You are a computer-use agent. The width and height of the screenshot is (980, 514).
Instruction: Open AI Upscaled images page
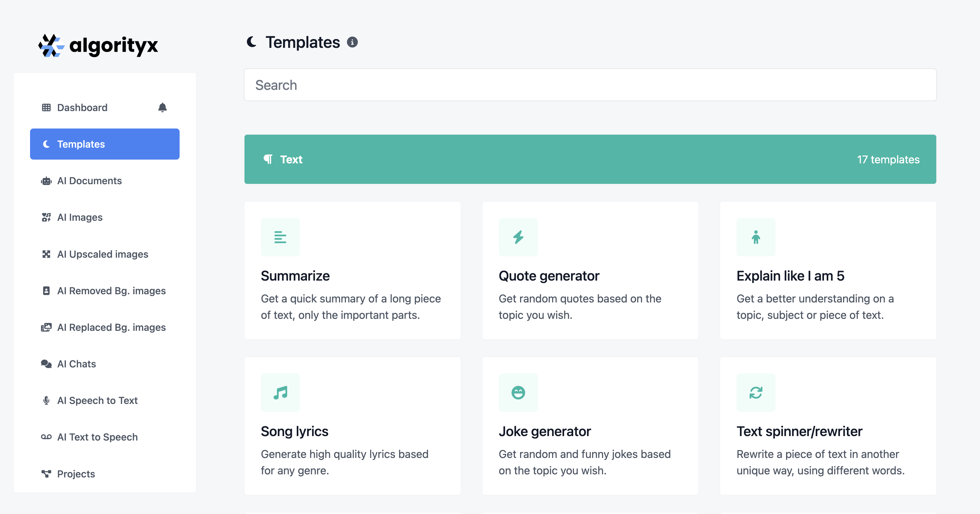point(103,254)
